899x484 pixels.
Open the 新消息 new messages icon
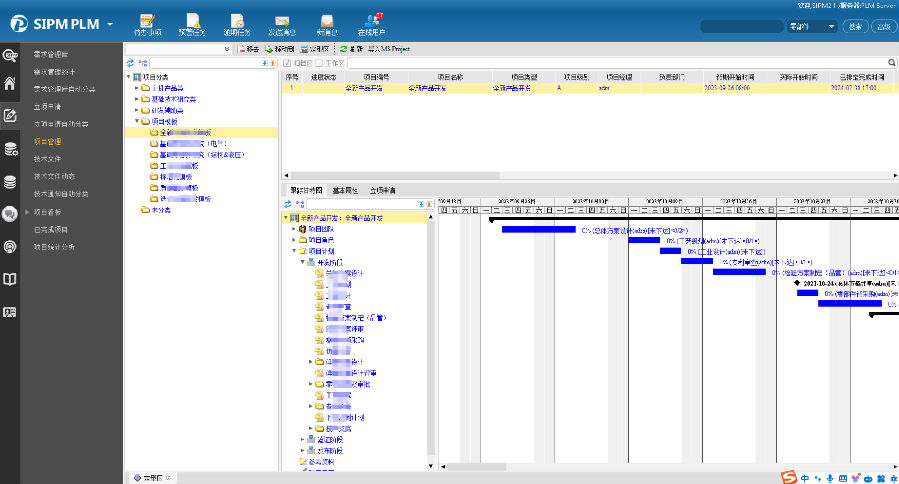click(x=327, y=21)
